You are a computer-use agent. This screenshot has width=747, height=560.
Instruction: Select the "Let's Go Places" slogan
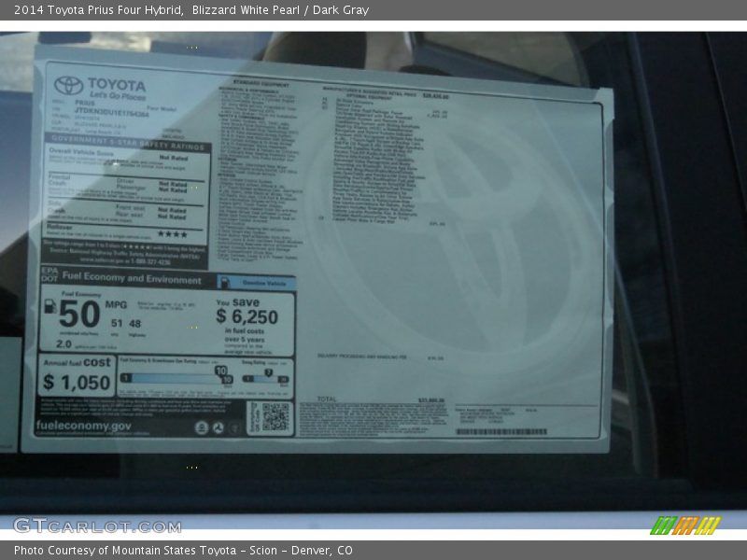(118, 96)
